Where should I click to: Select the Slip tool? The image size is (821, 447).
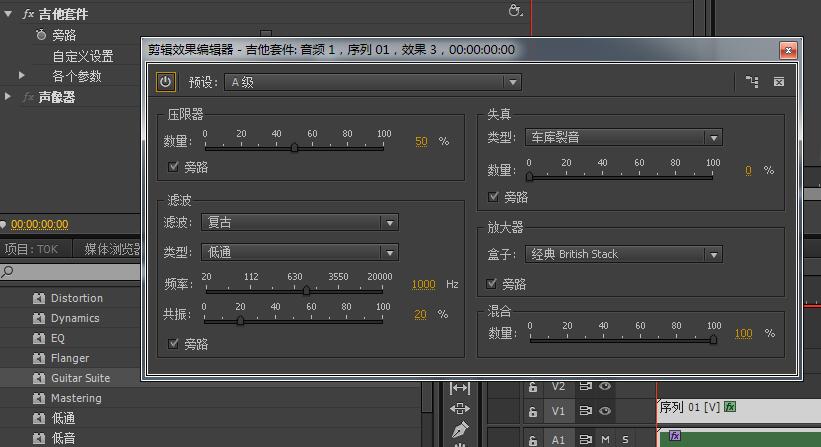point(459,388)
